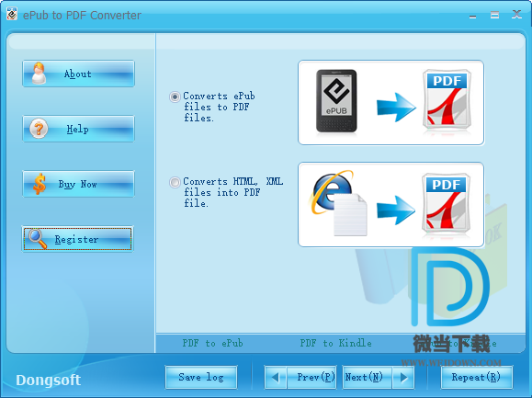Click the blue arrow in the HTML conversion panel
The height and width of the screenshot is (398, 532).
[x=396, y=210]
